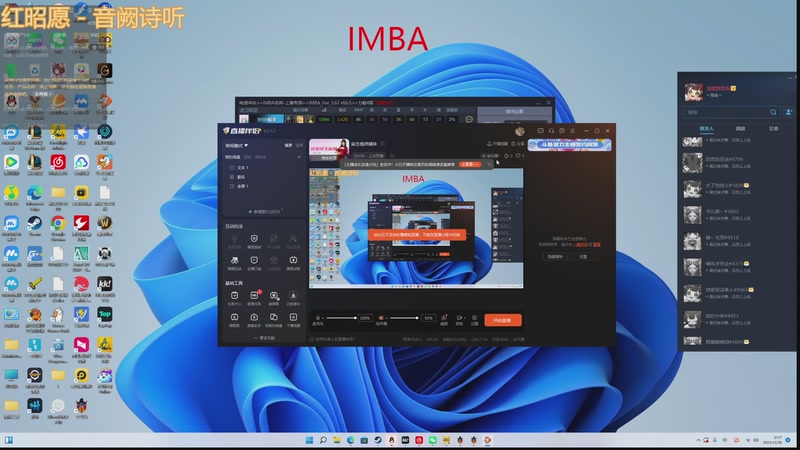
Task: Click the 分享 share button
Action: [x=517, y=144]
